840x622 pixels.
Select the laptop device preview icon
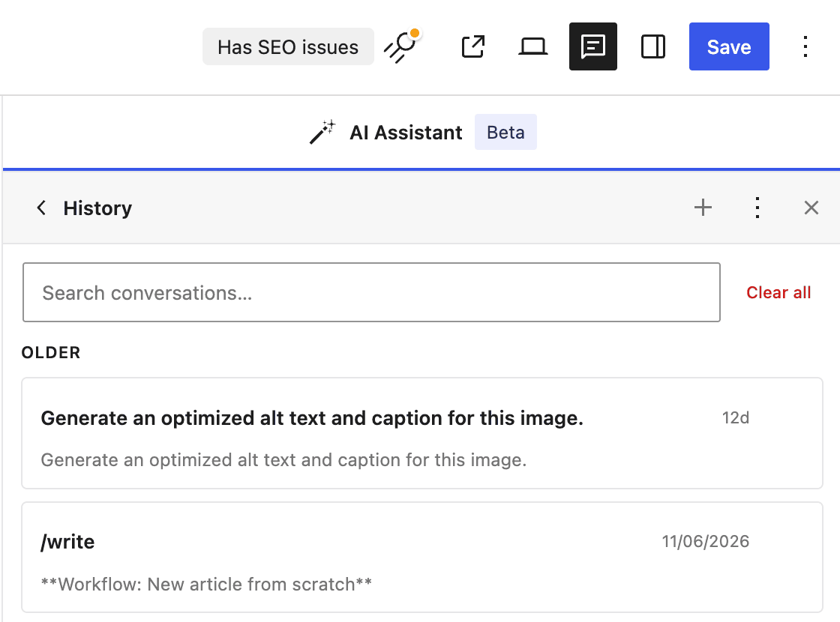pos(533,46)
